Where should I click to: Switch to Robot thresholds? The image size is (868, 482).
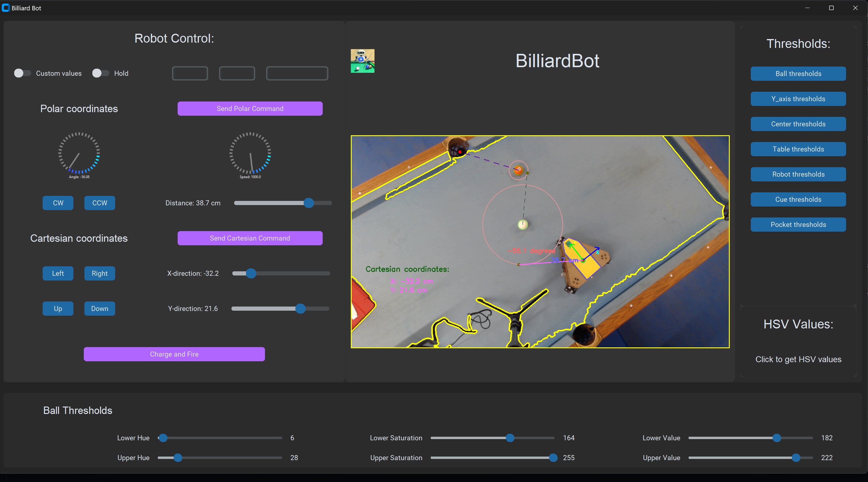coord(798,174)
